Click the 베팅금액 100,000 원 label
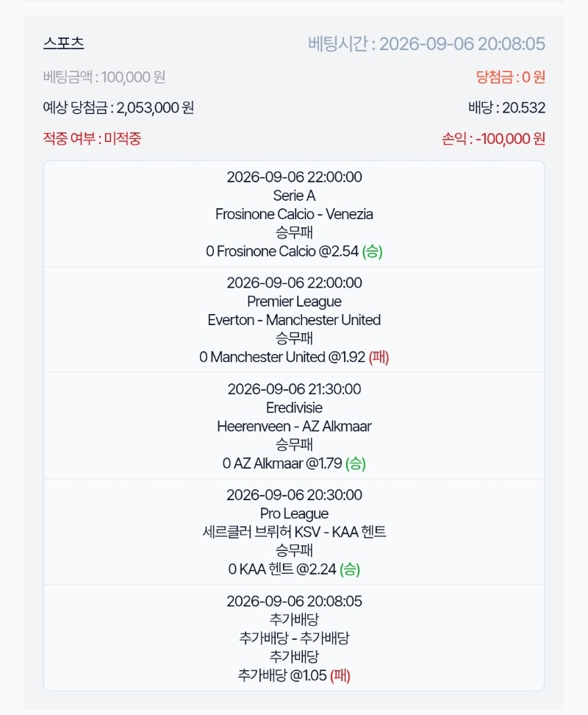Viewport: 588px width, 715px height. pos(104,77)
